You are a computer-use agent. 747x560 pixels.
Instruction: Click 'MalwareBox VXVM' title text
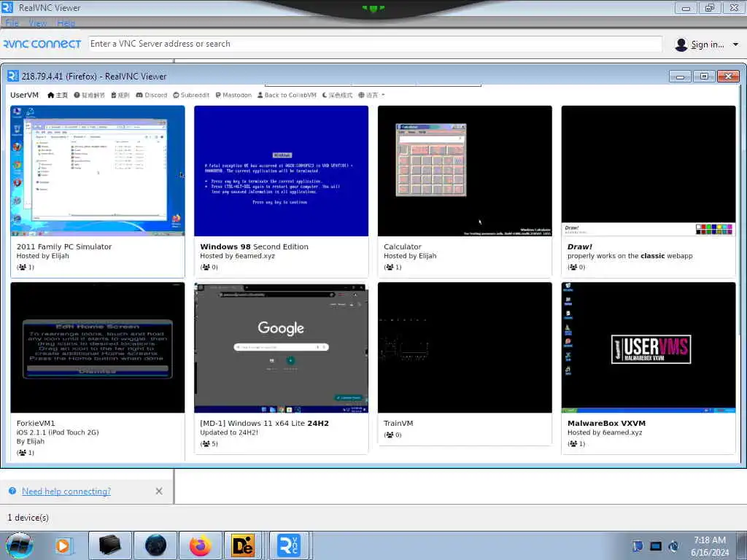click(x=606, y=424)
